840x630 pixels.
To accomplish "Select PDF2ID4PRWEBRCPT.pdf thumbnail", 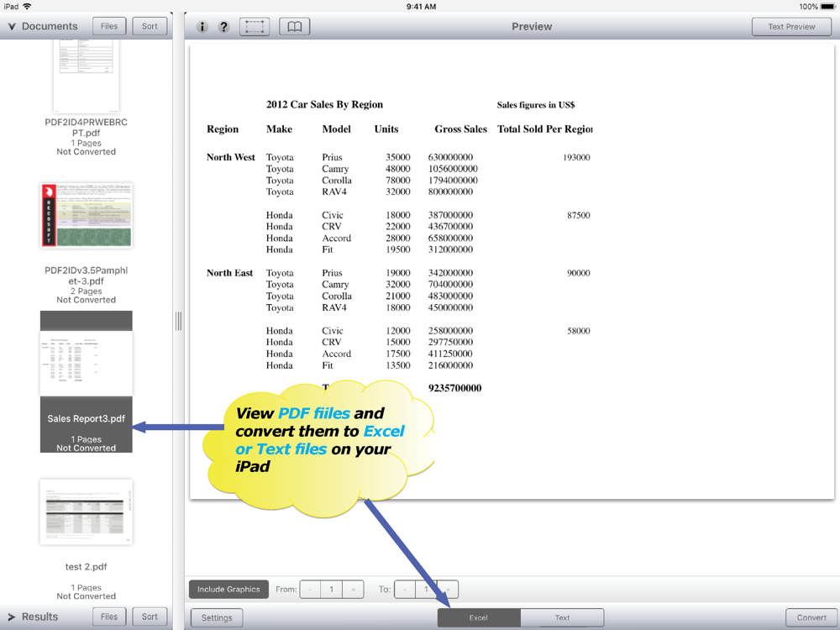I will 87,76.
